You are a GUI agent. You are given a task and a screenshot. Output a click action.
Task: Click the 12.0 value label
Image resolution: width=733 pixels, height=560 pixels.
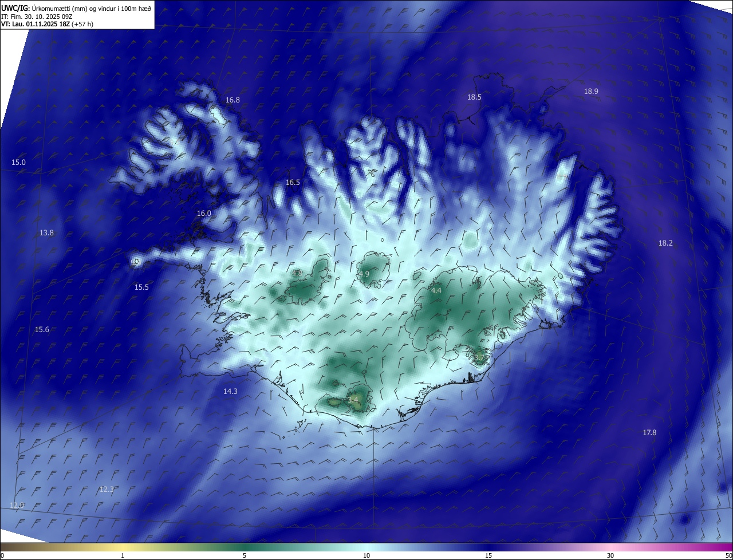(x=17, y=505)
